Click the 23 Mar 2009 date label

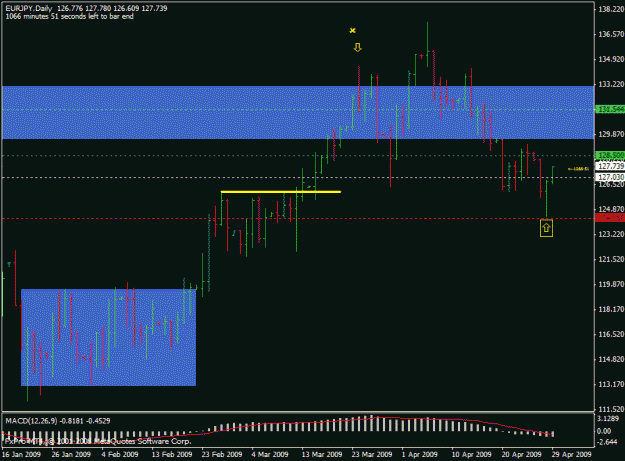[371, 454]
